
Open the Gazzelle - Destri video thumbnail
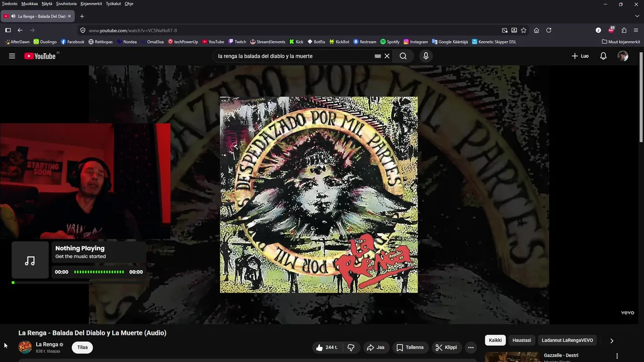513,357
